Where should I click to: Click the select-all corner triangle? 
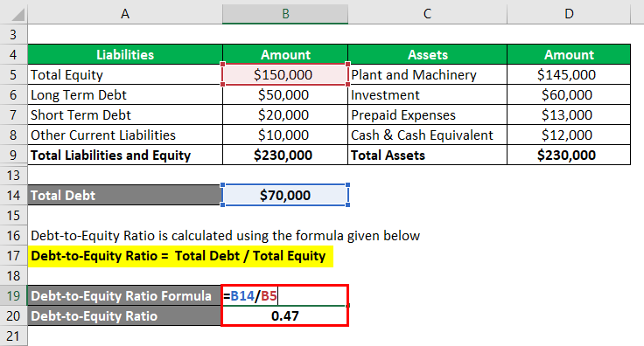(17, 14)
